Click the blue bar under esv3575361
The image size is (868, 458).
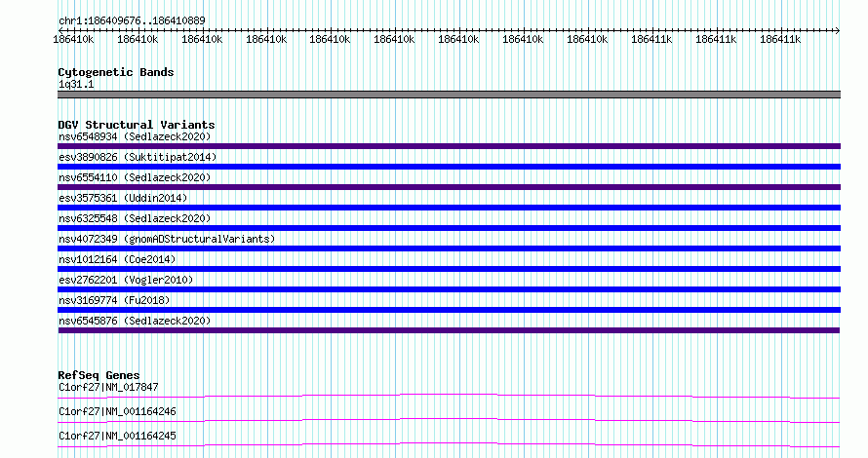pos(449,208)
